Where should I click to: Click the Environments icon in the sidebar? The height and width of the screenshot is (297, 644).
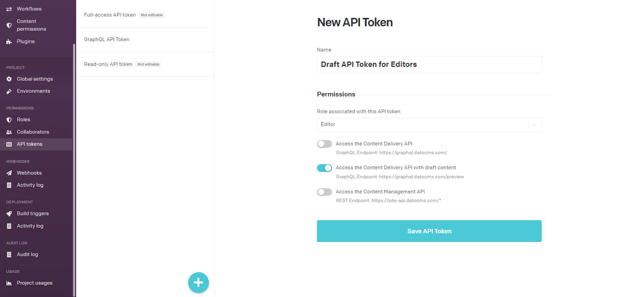point(9,91)
